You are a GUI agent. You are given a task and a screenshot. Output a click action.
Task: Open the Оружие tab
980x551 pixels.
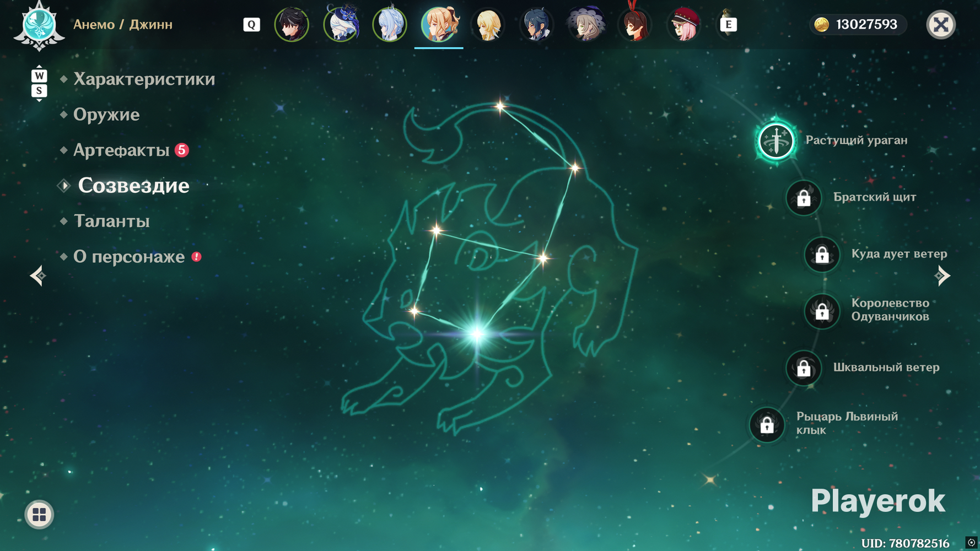(106, 115)
